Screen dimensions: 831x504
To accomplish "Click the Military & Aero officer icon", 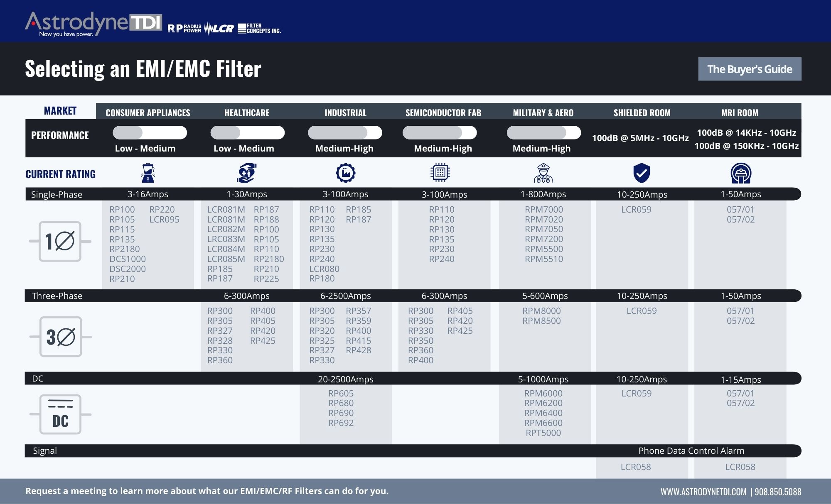I will click(543, 173).
